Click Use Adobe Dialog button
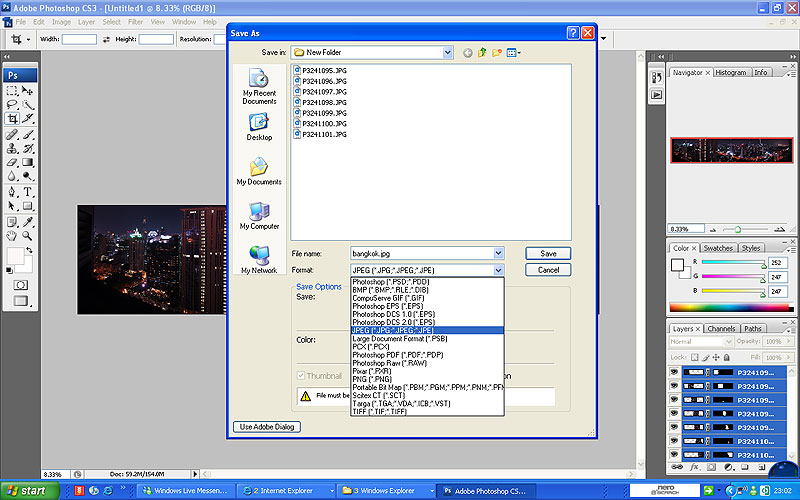 pos(267,427)
